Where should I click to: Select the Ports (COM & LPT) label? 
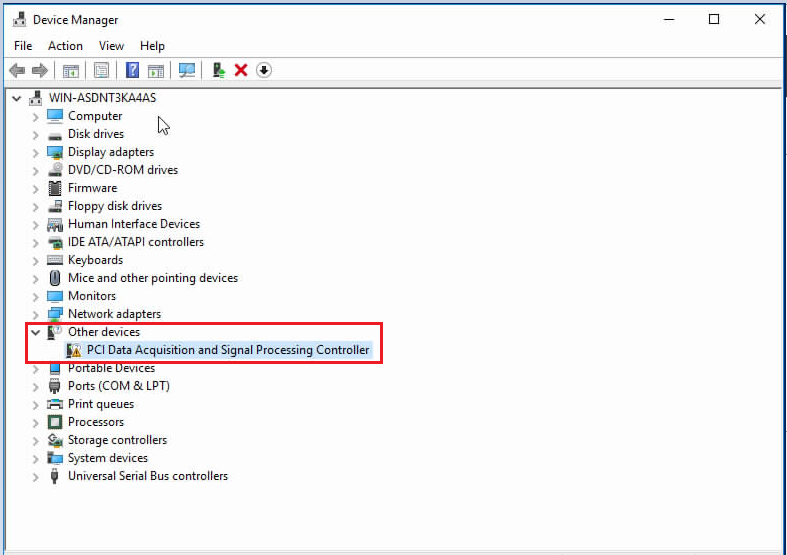(x=119, y=386)
